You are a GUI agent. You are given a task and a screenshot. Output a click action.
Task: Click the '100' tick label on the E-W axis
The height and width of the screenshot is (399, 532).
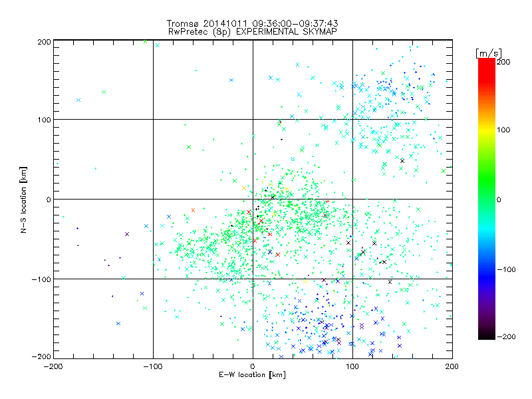tap(352, 366)
